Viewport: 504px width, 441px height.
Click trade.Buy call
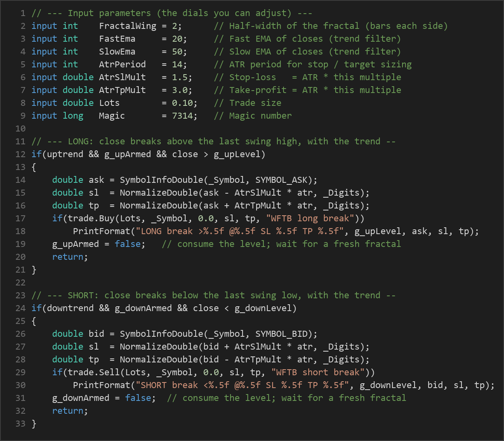91,218
